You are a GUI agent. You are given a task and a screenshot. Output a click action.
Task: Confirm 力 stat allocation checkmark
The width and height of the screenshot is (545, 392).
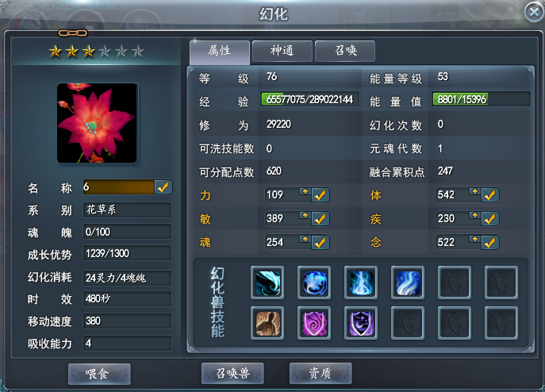click(x=320, y=194)
